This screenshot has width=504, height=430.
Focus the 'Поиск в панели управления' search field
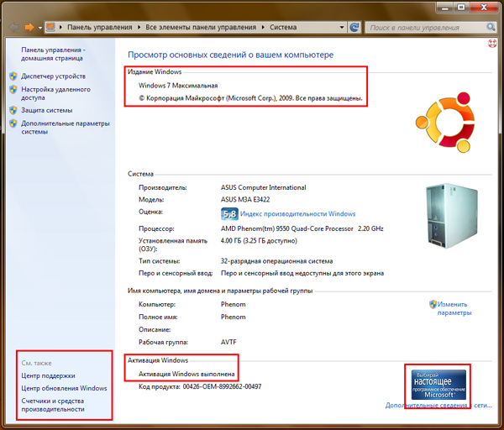[426, 28]
